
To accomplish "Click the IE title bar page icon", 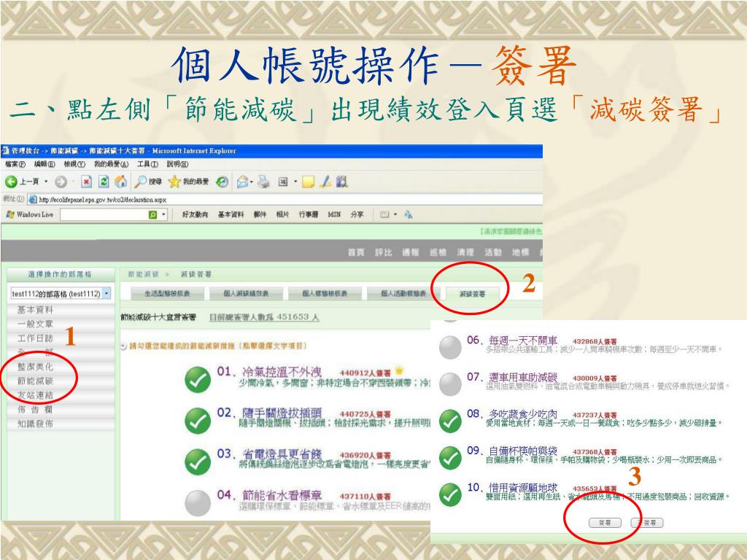I will (6, 150).
